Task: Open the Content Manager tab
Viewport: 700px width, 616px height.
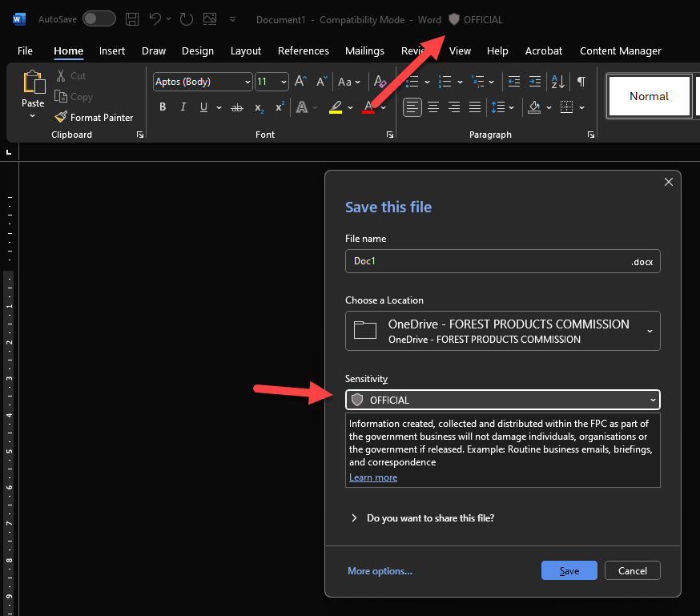Action: coord(621,51)
